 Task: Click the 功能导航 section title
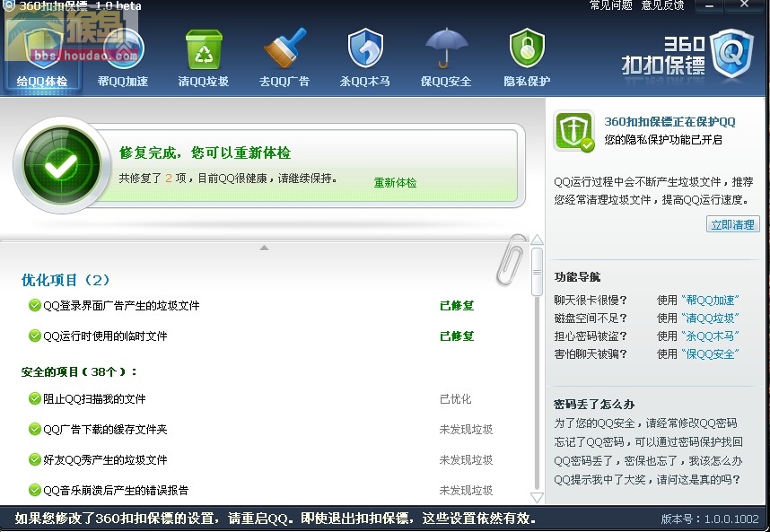point(578,277)
